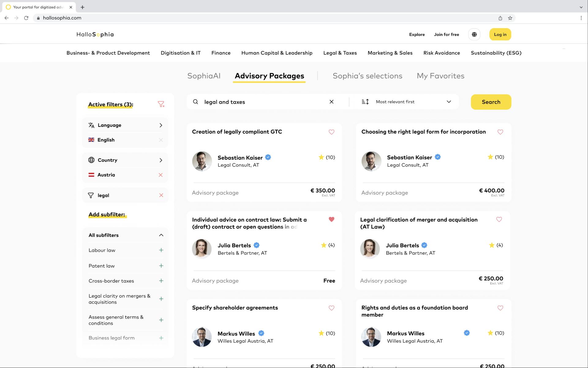Remove the Austria country filter
Image resolution: width=588 pixels, height=368 pixels.
160,175
